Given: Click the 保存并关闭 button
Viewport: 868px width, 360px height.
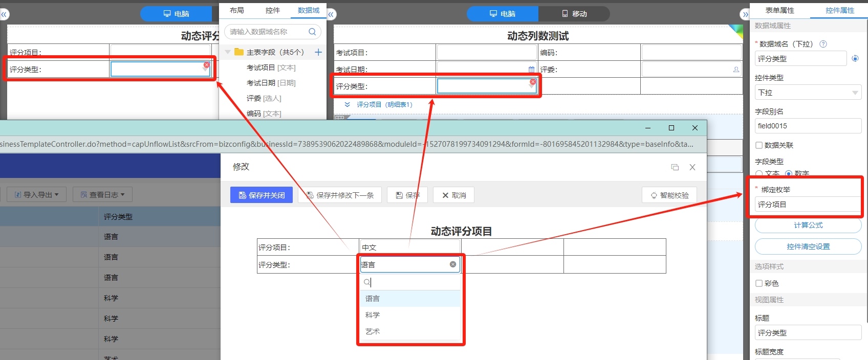Looking at the screenshot, I should pos(262,195).
